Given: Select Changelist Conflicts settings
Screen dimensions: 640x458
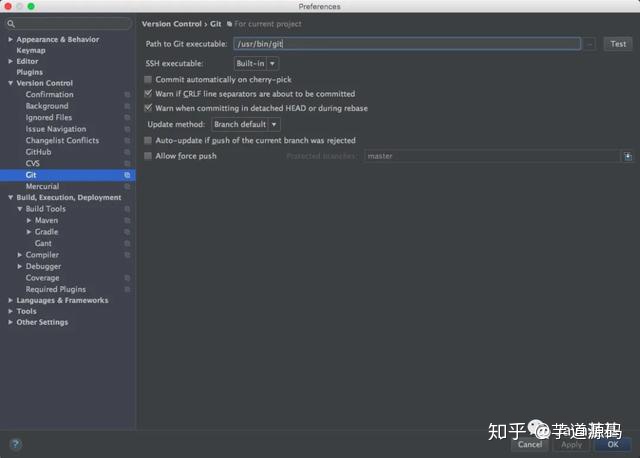Looking at the screenshot, I should click(62, 140).
